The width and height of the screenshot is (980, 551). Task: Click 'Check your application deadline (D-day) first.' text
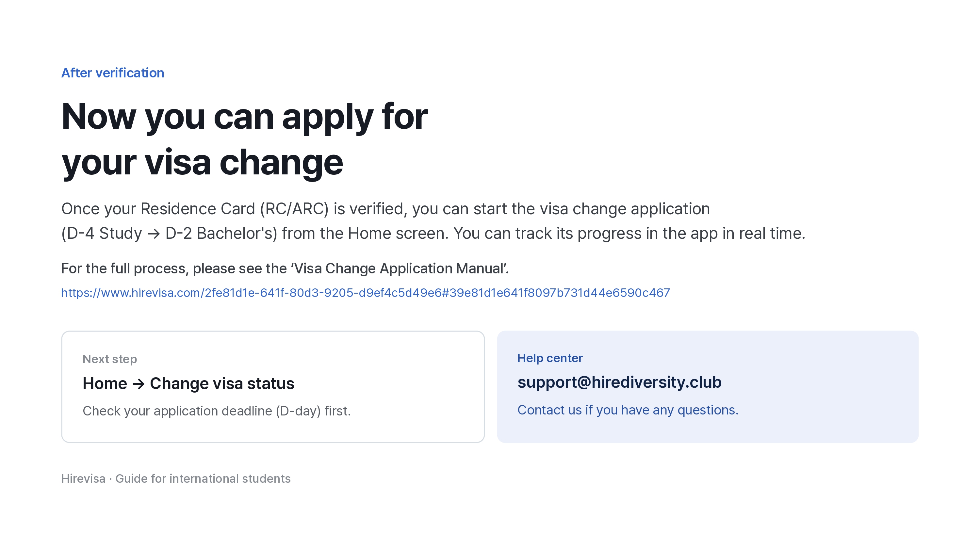click(x=217, y=411)
